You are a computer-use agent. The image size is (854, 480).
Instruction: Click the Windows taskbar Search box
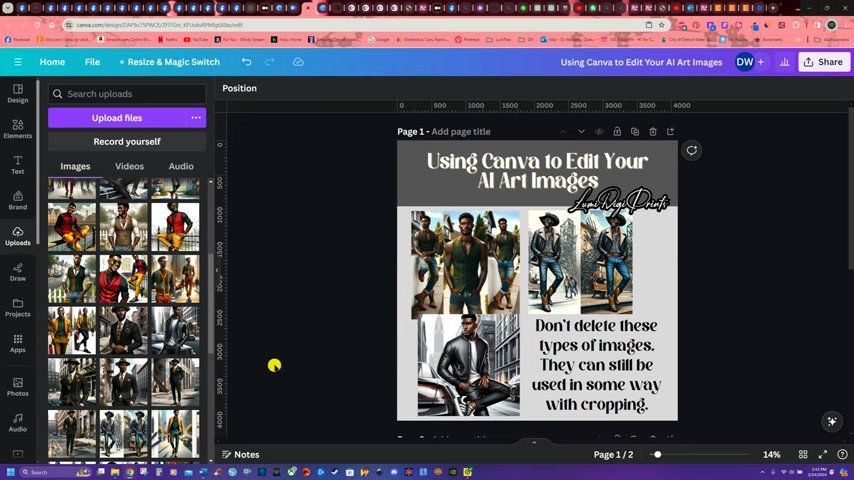pyautogui.click(x=54, y=472)
